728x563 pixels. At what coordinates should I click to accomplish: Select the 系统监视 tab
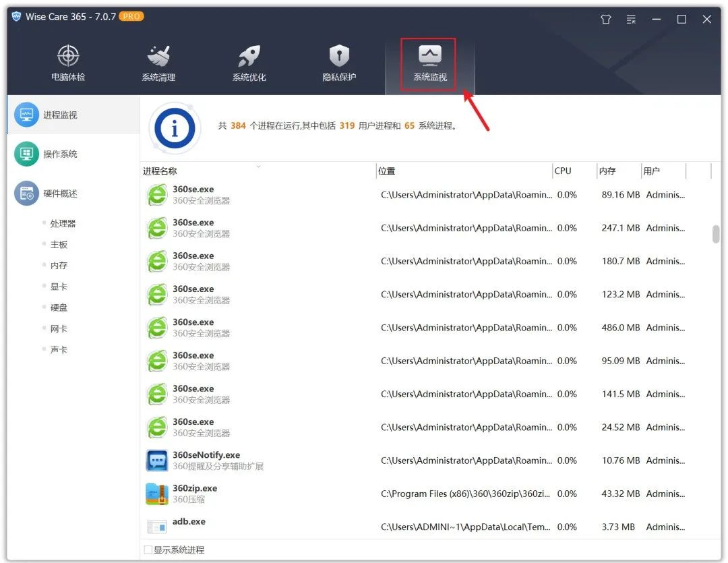pos(429,65)
